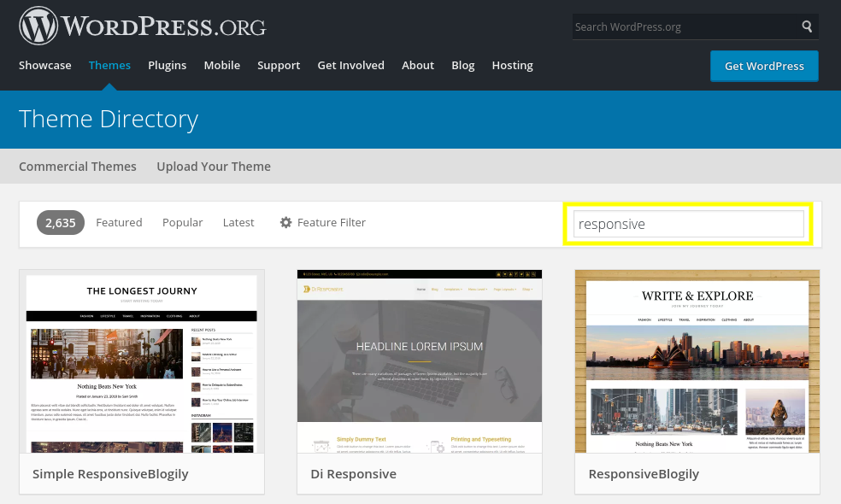Click the Get WordPress button
This screenshot has height=504, width=841.
point(764,66)
